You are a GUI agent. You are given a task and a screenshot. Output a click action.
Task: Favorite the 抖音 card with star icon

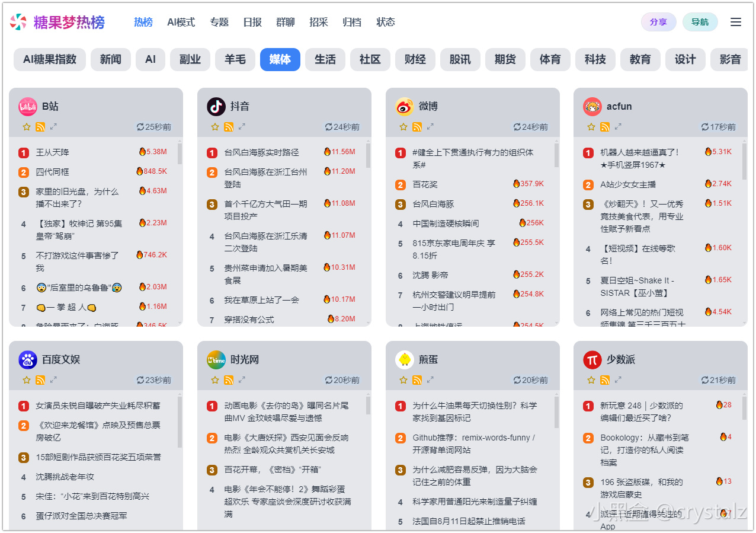tap(215, 127)
